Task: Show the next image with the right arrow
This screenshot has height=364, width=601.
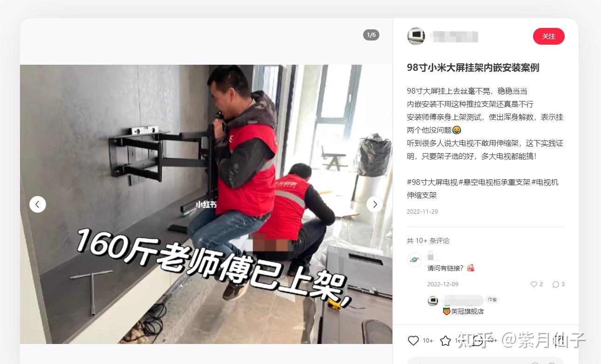Action: (375, 204)
